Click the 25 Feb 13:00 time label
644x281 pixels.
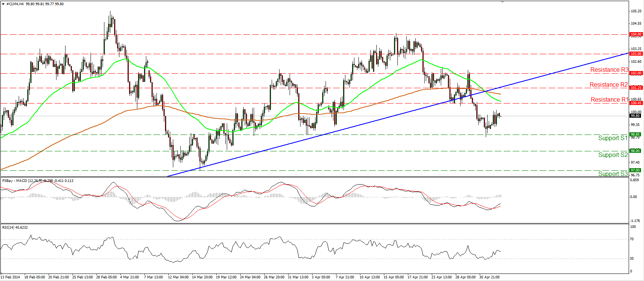pyautogui.click(x=83, y=277)
